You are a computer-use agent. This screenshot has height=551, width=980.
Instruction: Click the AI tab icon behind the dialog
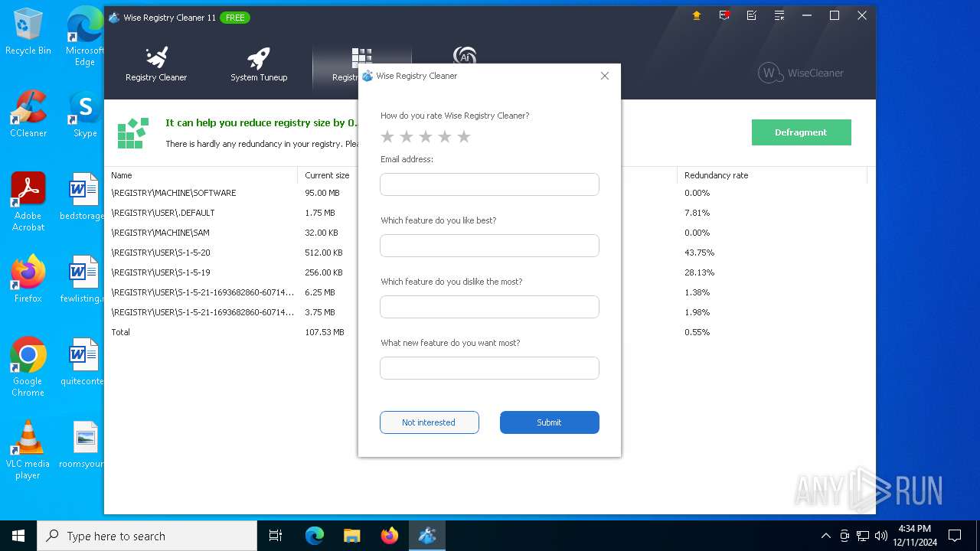(x=464, y=55)
